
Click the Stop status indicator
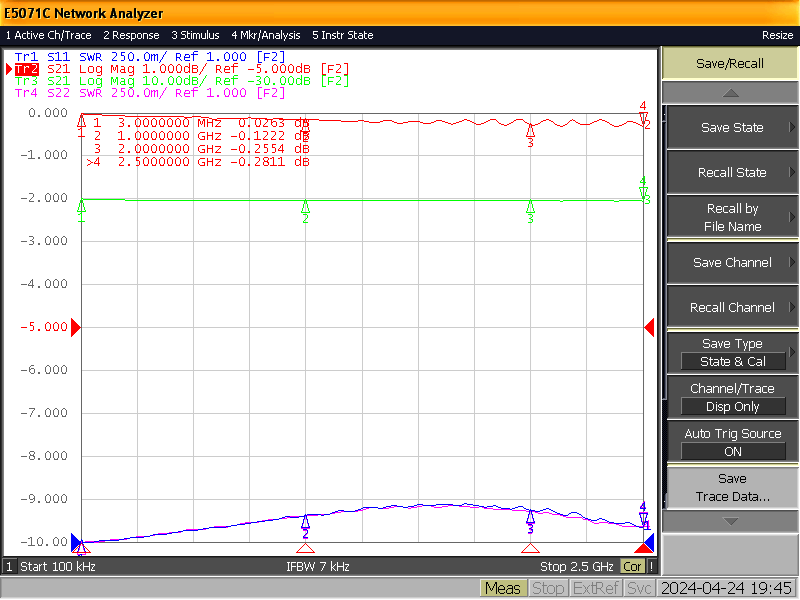point(548,589)
